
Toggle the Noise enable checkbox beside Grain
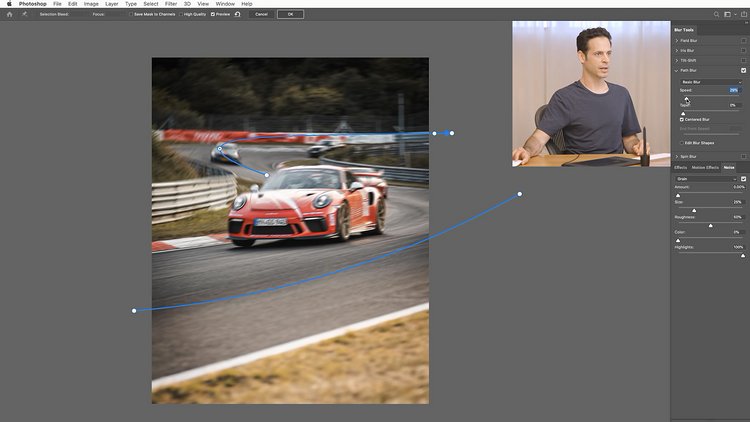pos(743,179)
